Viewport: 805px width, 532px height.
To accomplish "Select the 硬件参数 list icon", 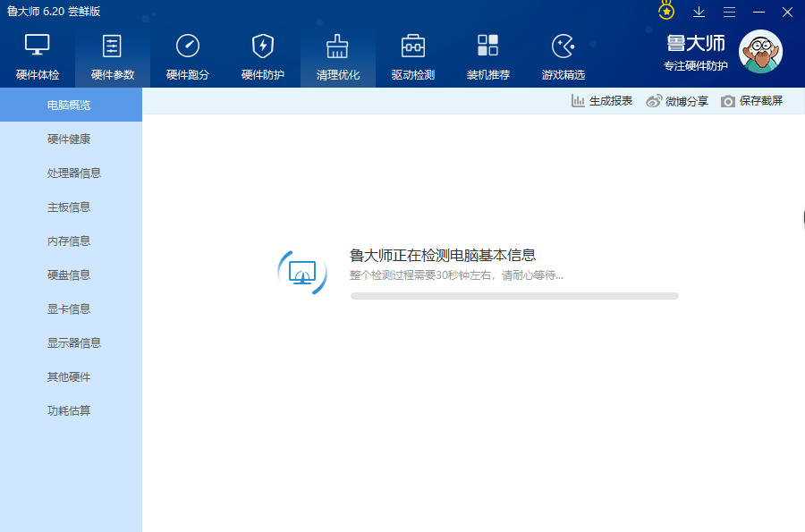I will coord(112,46).
